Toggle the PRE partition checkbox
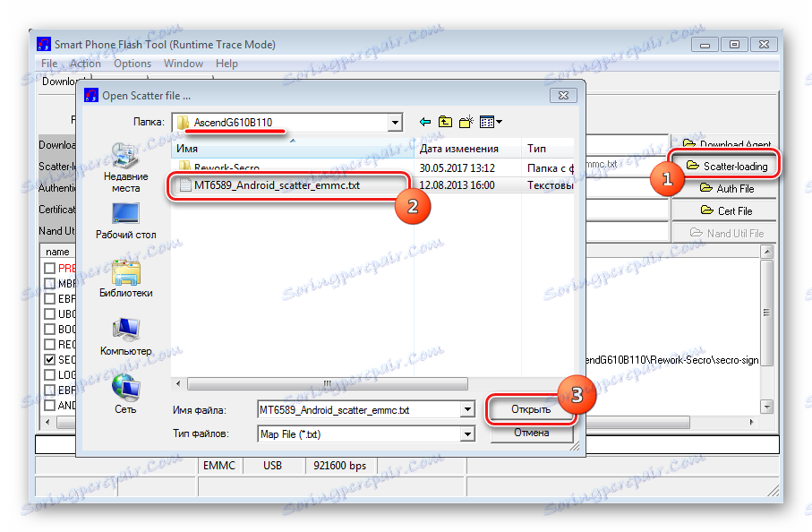 [x=50, y=268]
